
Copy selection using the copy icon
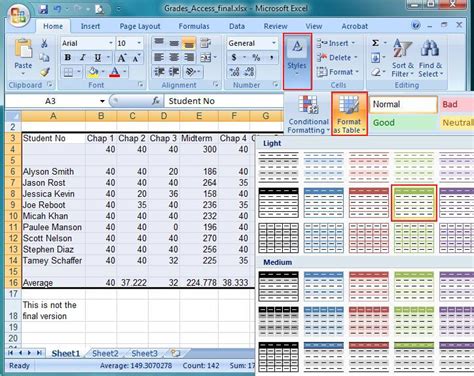(44, 58)
